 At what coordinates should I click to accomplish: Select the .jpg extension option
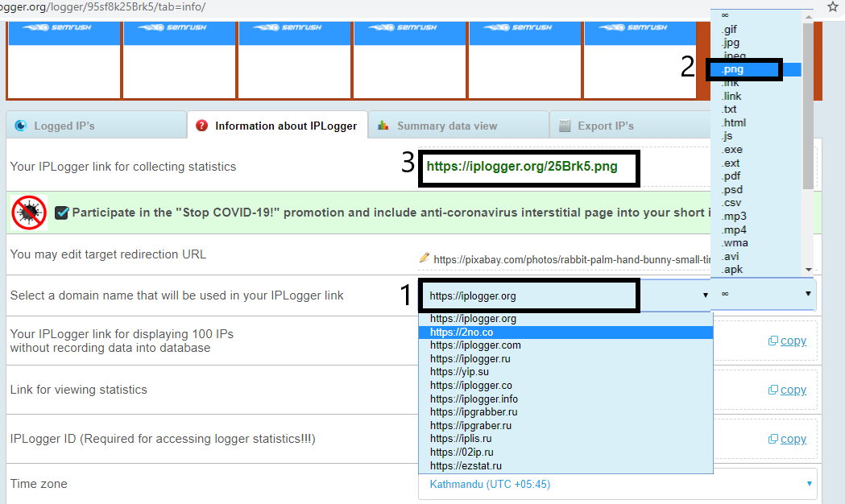tap(756, 43)
